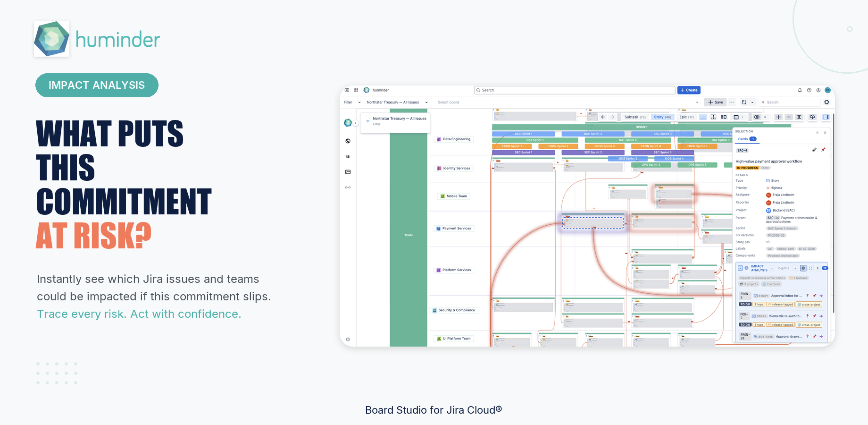Toggle Story (46) filter chip
This screenshot has width=868, height=425.
[662, 117]
